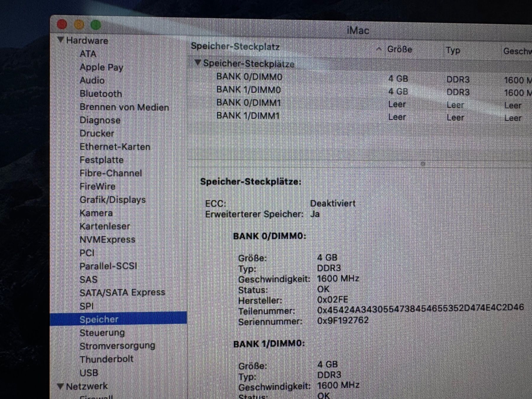Collapse the Speicher-Steckplätze disclosure triangle
The image size is (532, 399).
point(198,63)
